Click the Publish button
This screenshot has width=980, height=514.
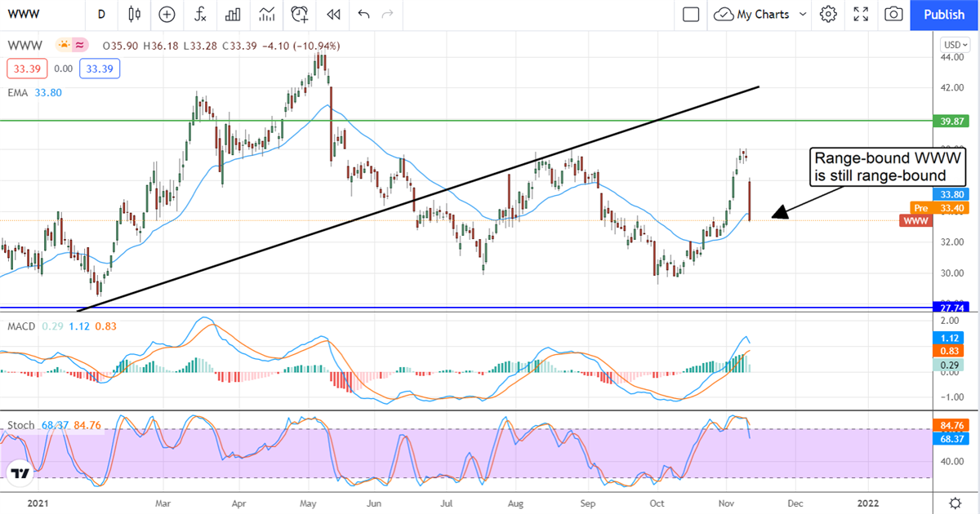pos(944,14)
